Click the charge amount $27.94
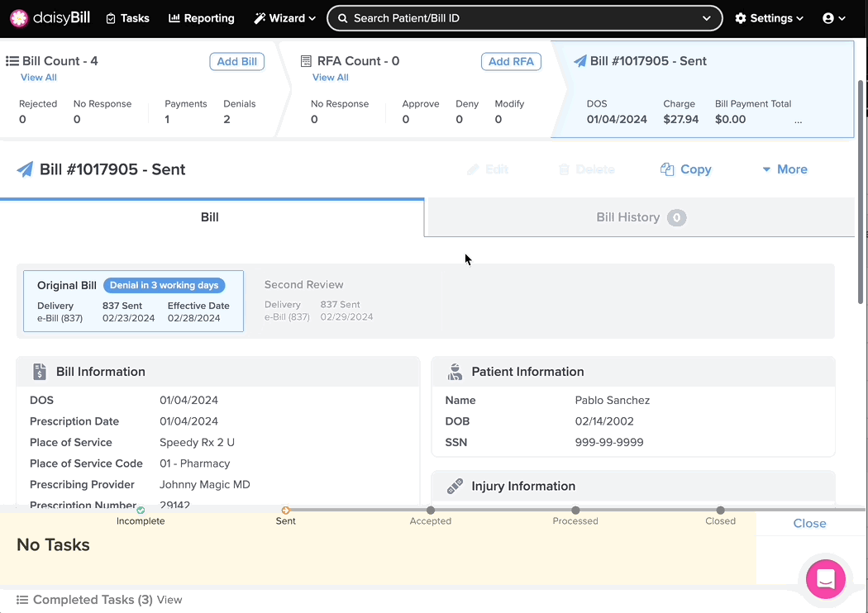The image size is (868, 613). click(681, 120)
